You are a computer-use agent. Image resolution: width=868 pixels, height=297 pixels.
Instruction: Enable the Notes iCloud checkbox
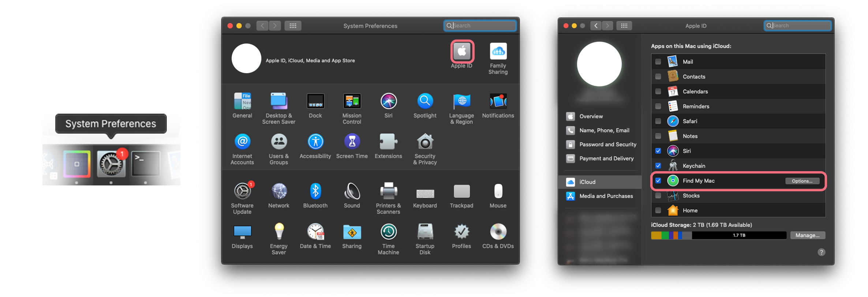pyautogui.click(x=658, y=136)
